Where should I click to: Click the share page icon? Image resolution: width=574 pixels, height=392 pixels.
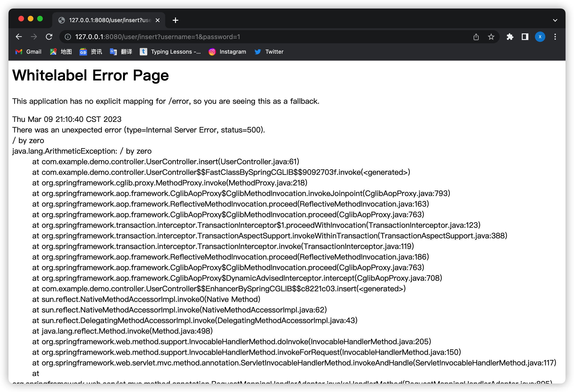point(476,37)
